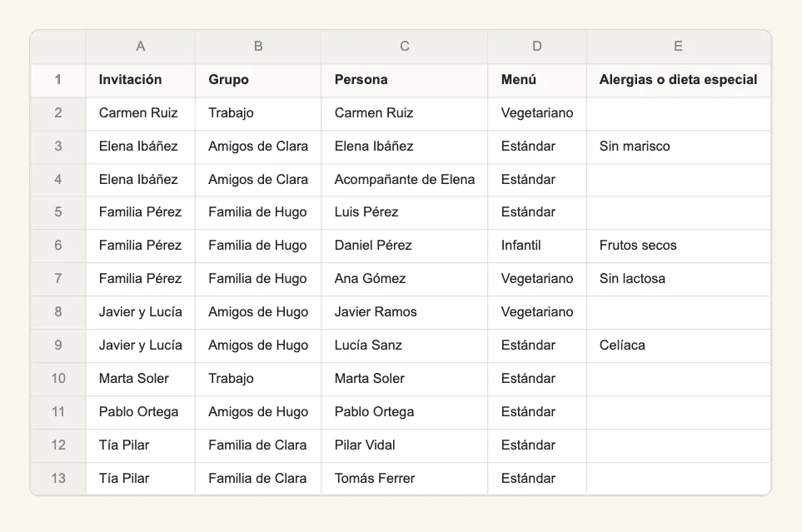The width and height of the screenshot is (802, 532).
Task: Select the 'Sin lactosa' cell
Action: 678,279
